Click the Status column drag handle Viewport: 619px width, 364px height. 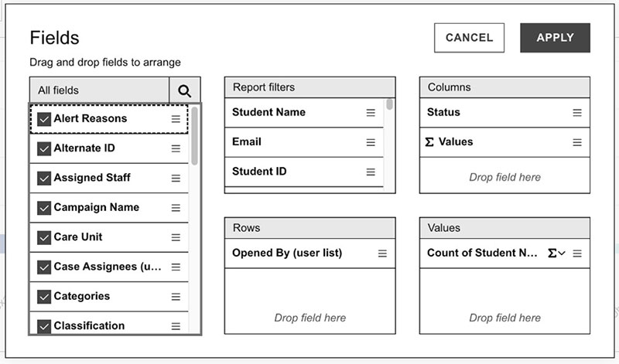577,113
